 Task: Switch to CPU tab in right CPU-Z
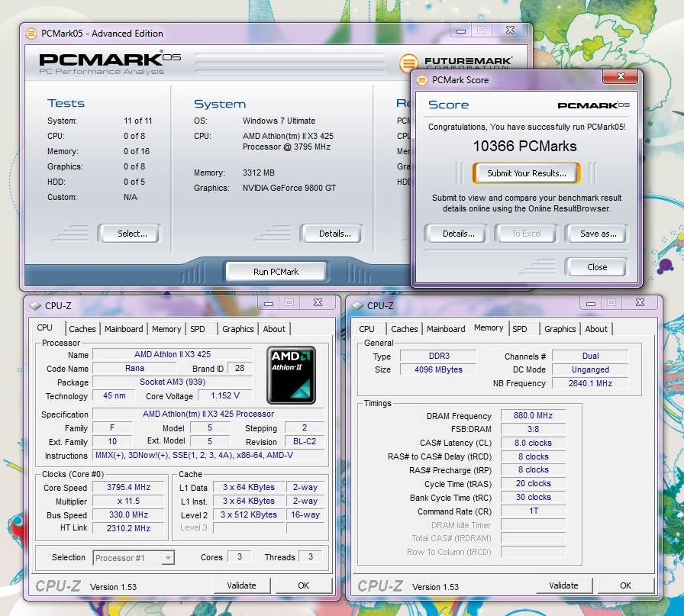pyautogui.click(x=366, y=329)
